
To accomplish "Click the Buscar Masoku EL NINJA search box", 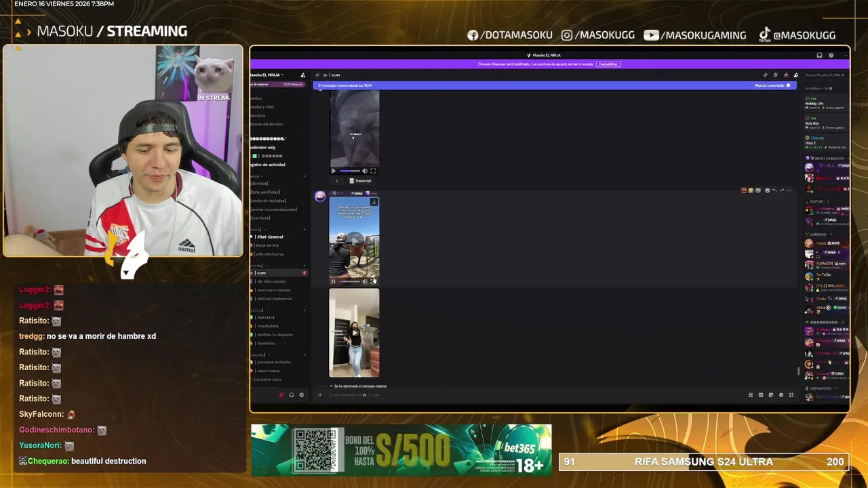I will (x=825, y=75).
